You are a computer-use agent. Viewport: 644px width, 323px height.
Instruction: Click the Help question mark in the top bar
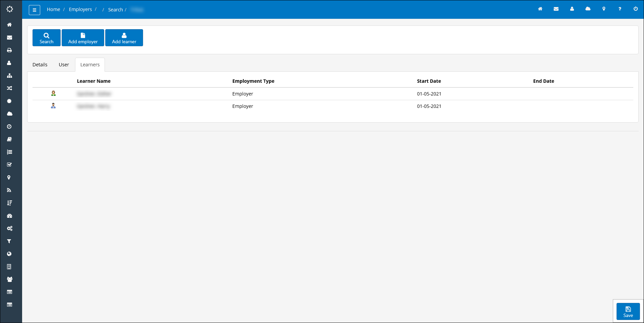coord(620,9)
